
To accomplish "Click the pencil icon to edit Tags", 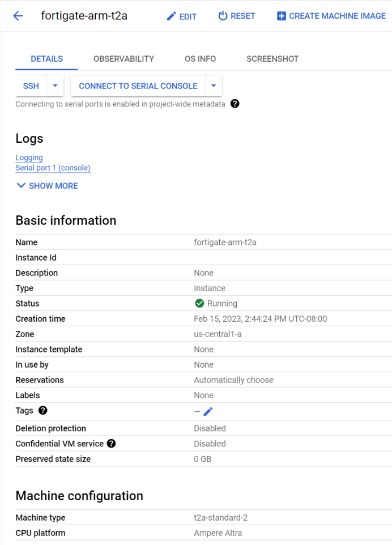I will point(208,410).
